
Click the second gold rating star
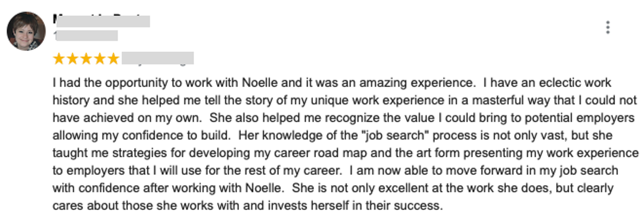click(72, 59)
